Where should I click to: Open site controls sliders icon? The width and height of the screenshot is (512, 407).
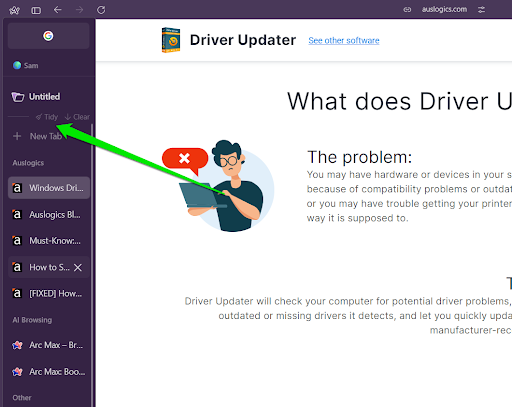pos(481,10)
